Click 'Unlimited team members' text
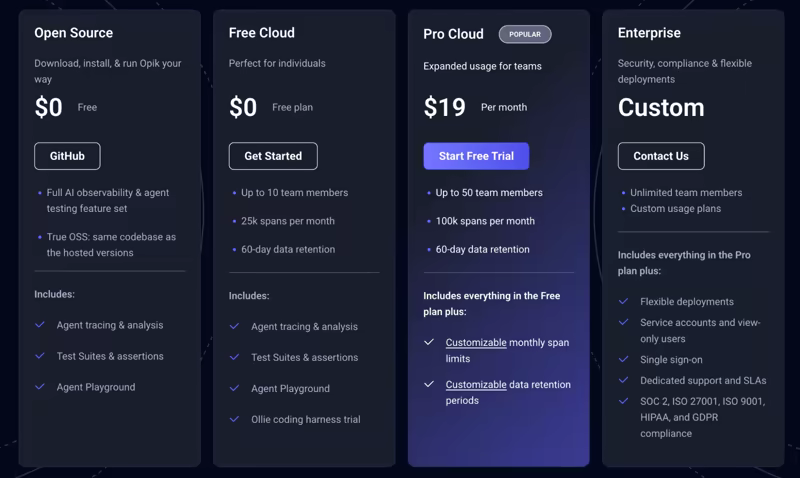This screenshot has width=800, height=478. [x=686, y=193]
